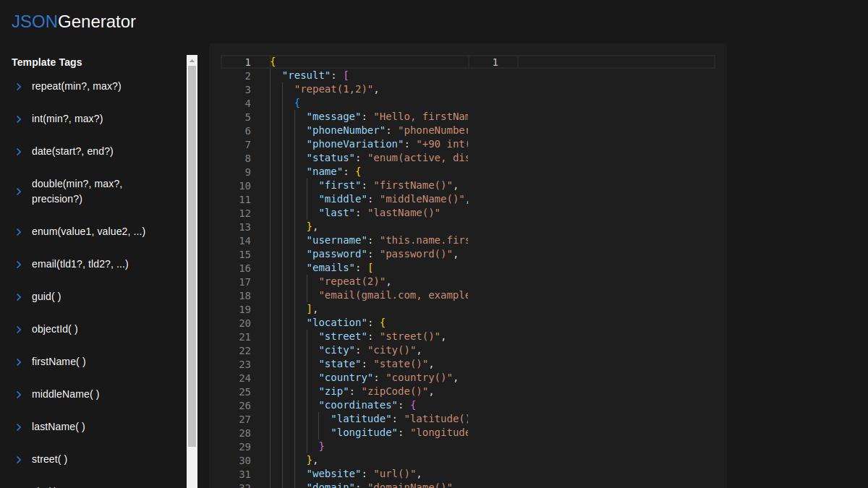Expand the repeat(min?, max?) tag chevron
Image resolution: width=868 pixels, height=488 pixels.
(x=19, y=87)
